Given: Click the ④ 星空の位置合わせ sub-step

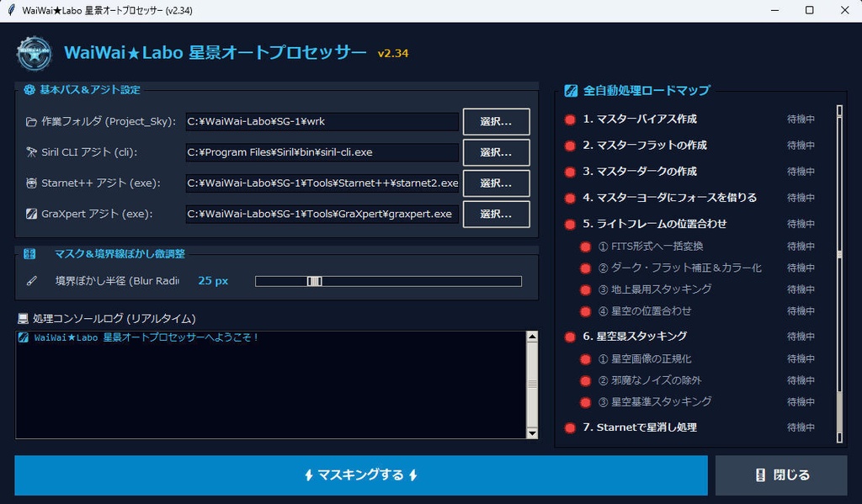Looking at the screenshot, I should pos(645,311).
